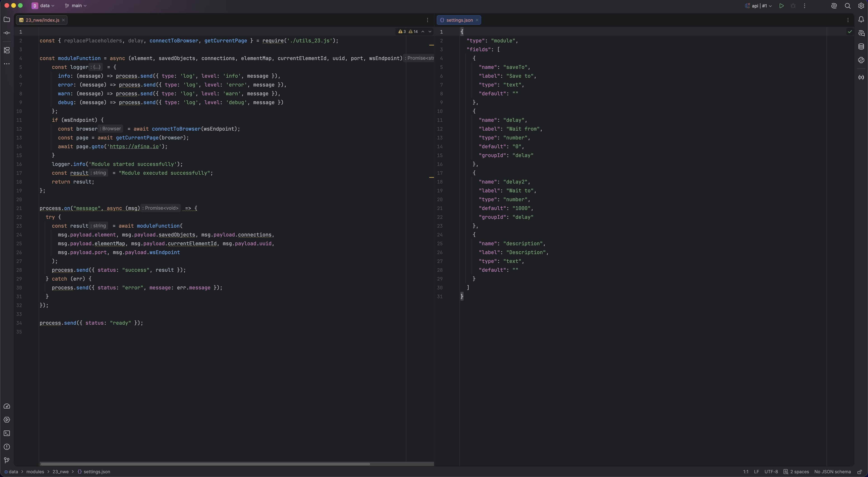This screenshot has height=477, width=868.
Task: Click the "Description" label value in settings.json
Action: pyautogui.click(x=526, y=252)
